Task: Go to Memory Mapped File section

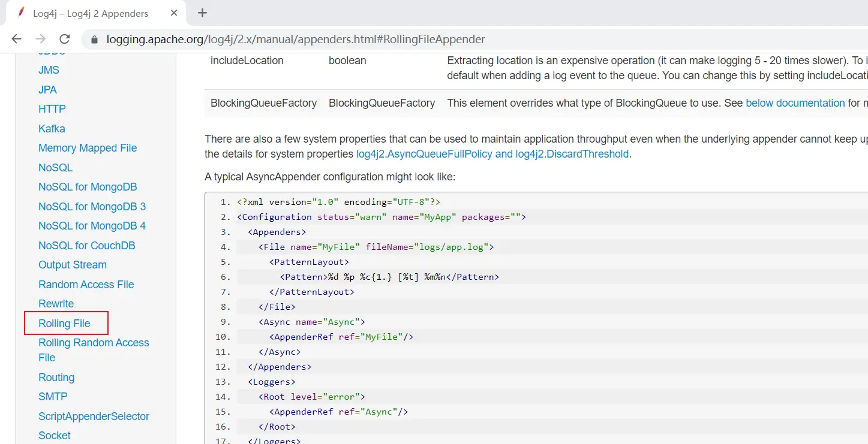Action: pos(88,148)
